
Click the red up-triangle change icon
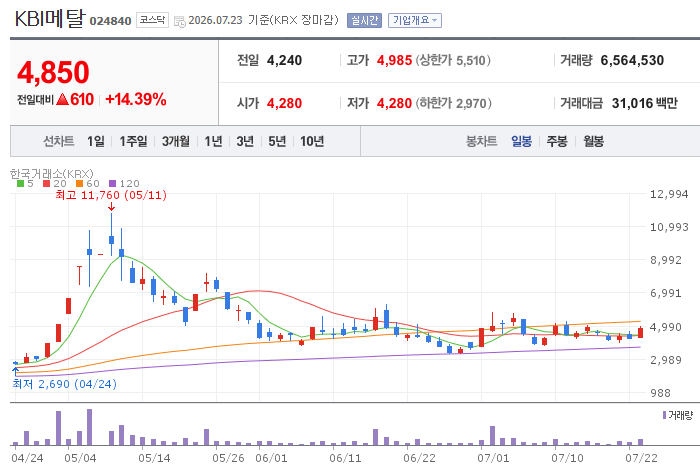pyautogui.click(x=62, y=99)
